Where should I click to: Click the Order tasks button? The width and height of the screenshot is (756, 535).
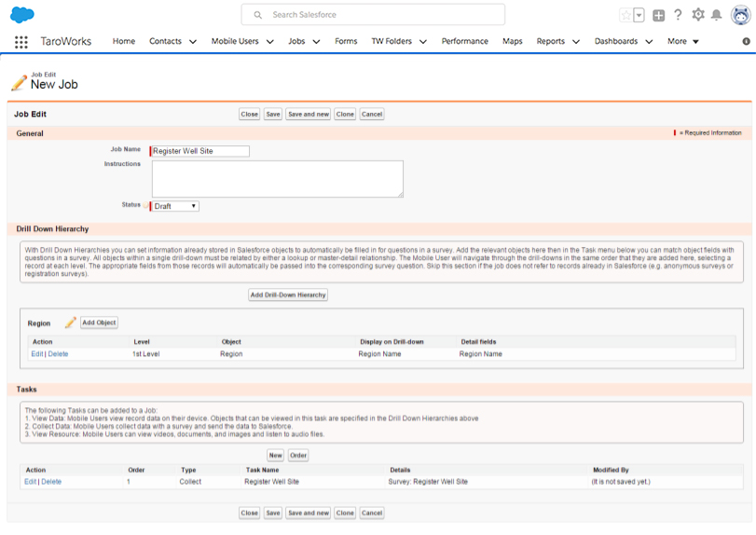(x=298, y=456)
